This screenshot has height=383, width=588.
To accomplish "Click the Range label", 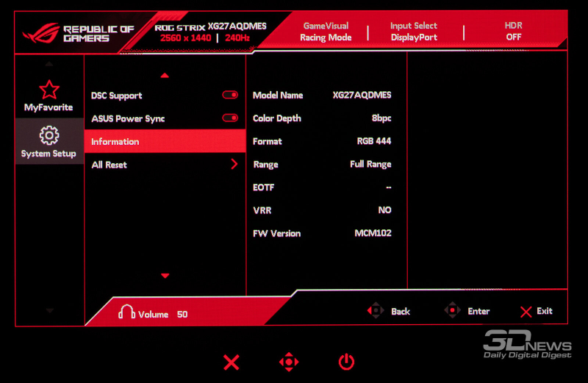I will pyautogui.click(x=265, y=165).
